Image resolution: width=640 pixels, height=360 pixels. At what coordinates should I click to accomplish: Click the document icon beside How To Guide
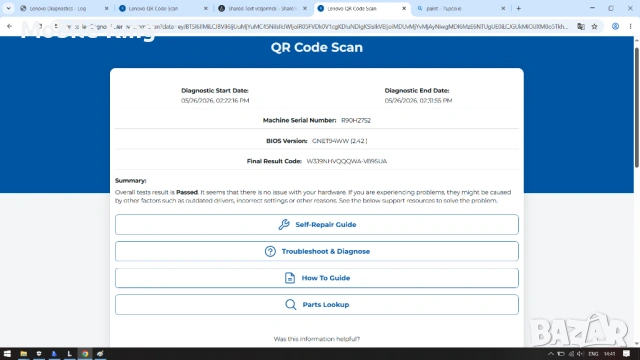290,278
